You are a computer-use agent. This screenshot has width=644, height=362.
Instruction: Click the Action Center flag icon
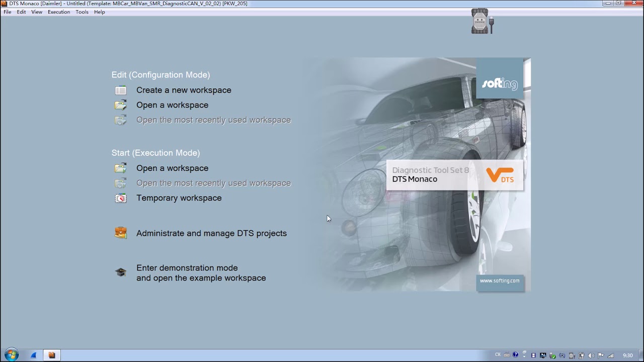601,355
